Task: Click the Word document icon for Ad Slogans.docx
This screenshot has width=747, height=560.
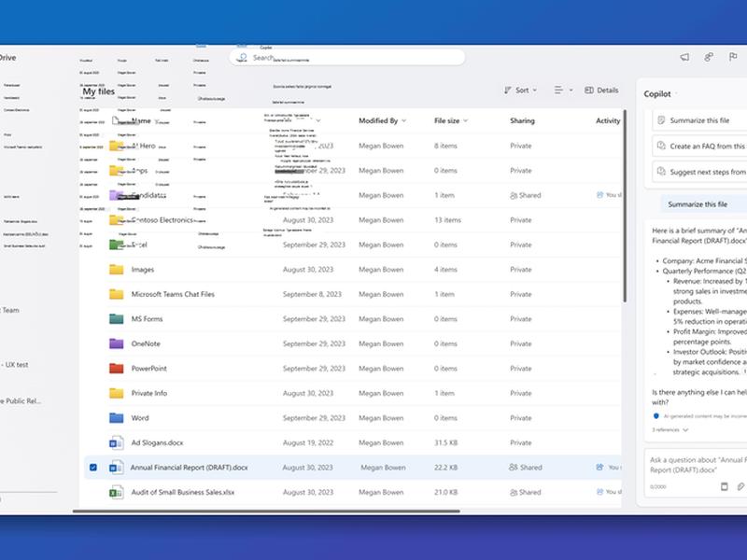Action: [116, 442]
